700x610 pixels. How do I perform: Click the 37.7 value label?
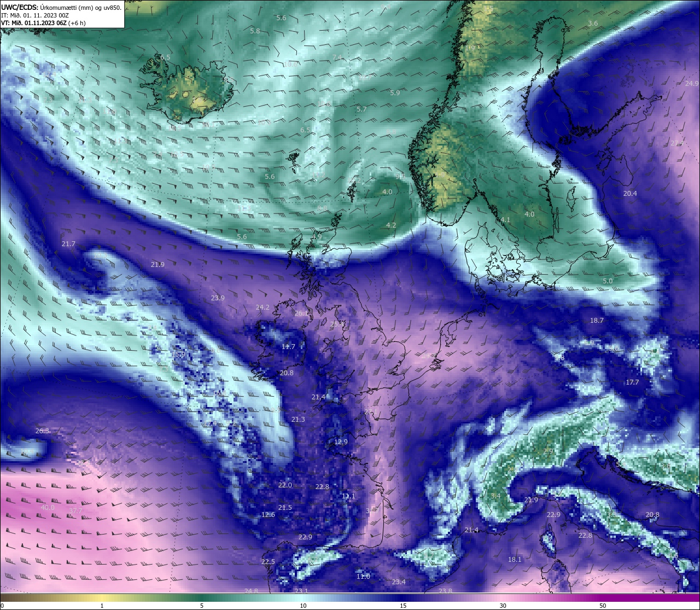[75, 511]
